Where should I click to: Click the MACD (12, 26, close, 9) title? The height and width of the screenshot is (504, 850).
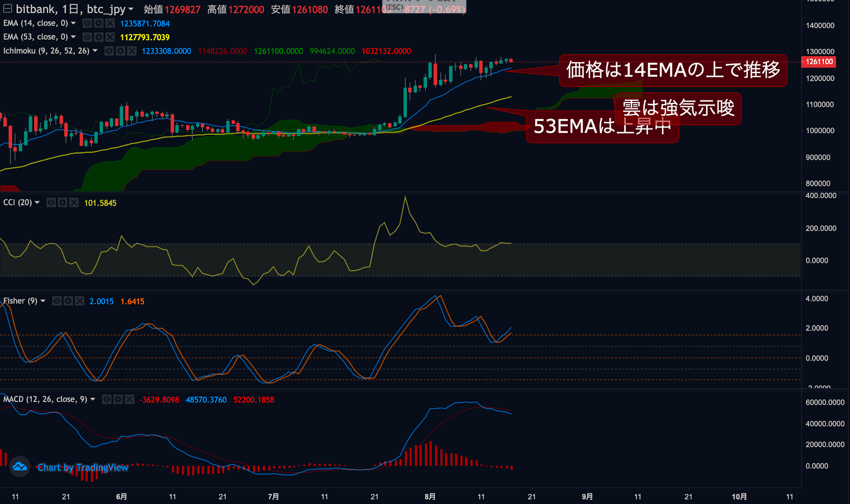tap(45, 399)
